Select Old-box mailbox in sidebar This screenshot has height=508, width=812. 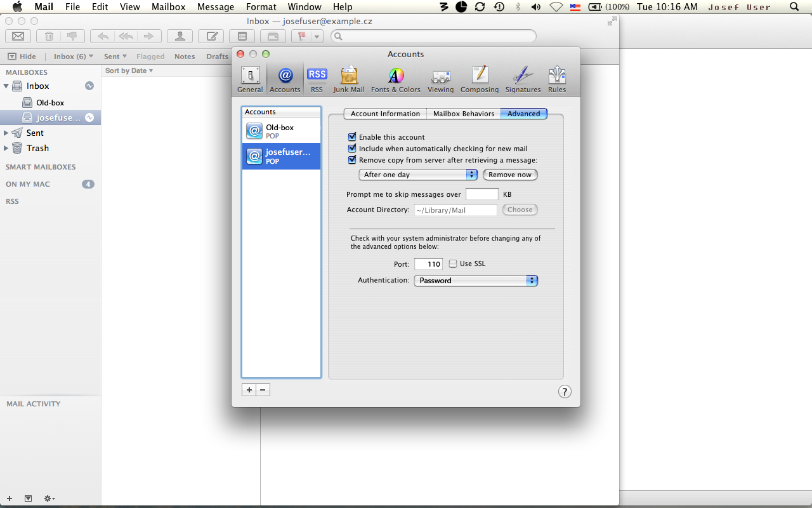click(50, 102)
